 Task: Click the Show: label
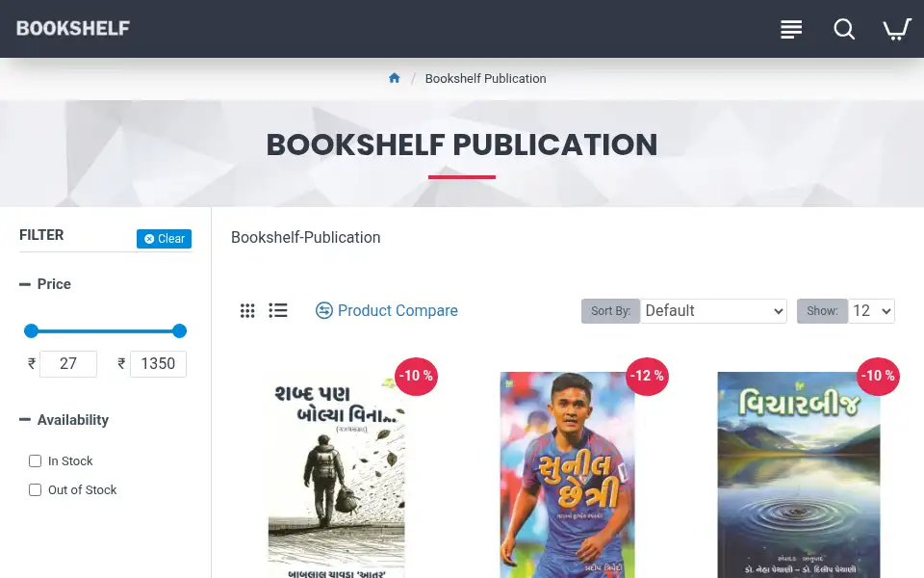(x=822, y=311)
